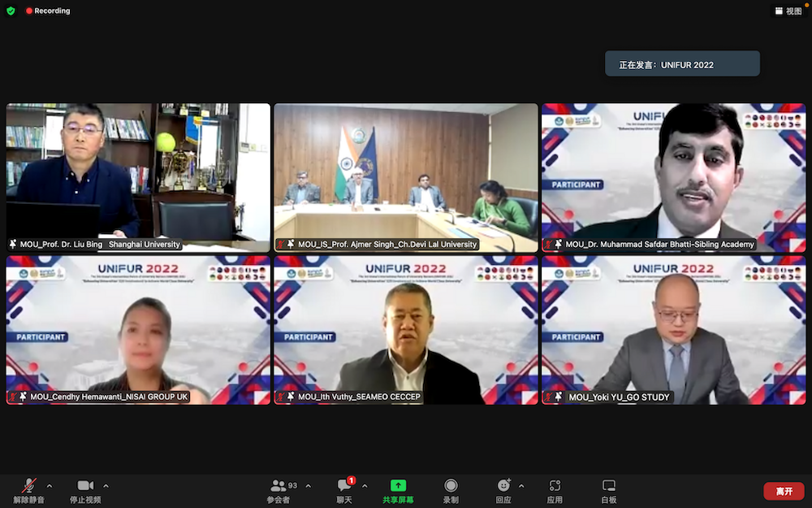812x508 pixels.
Task: Expand video options caret beside 停止视频
Action: (x=106, y=486)
